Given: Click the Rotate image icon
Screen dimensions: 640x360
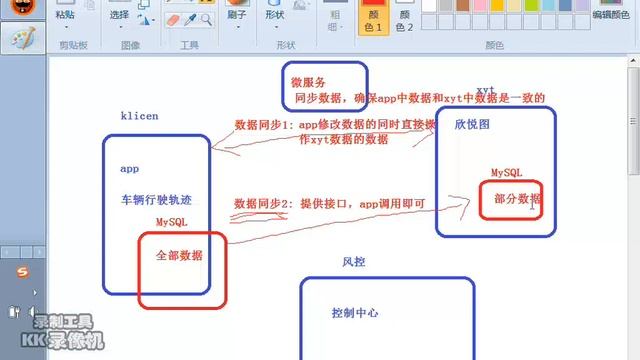Looking at the screenshot, I should [143, 20].
